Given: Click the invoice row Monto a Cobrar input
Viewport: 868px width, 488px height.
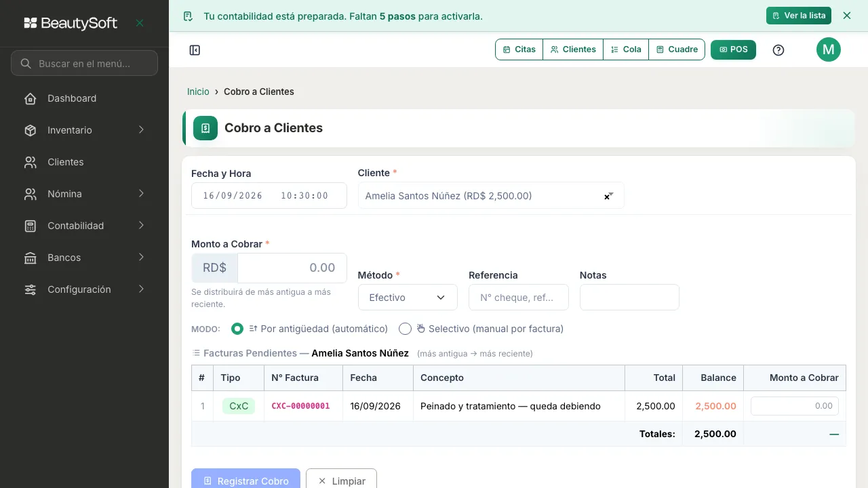Looking at the screenshot, I should [x=795, y=406].
